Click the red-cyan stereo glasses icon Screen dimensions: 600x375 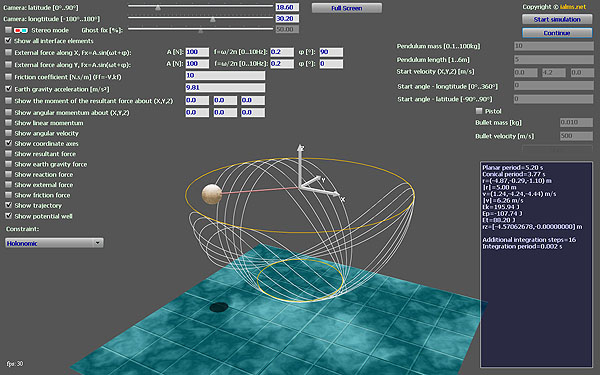coord(21,30)
